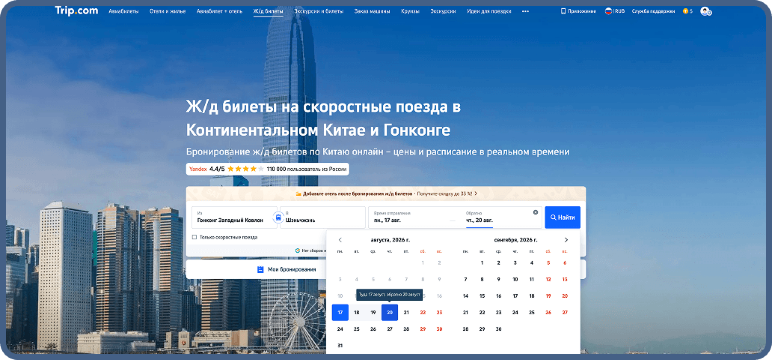Click the Найти search button
The width and height of the screenshot is (772, 360).
[562, 217]
